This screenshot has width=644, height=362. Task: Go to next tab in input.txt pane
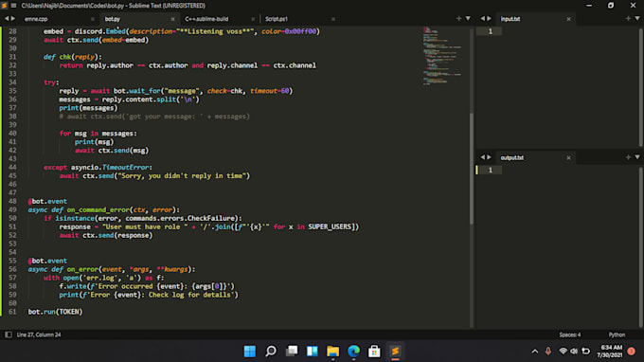489,19
